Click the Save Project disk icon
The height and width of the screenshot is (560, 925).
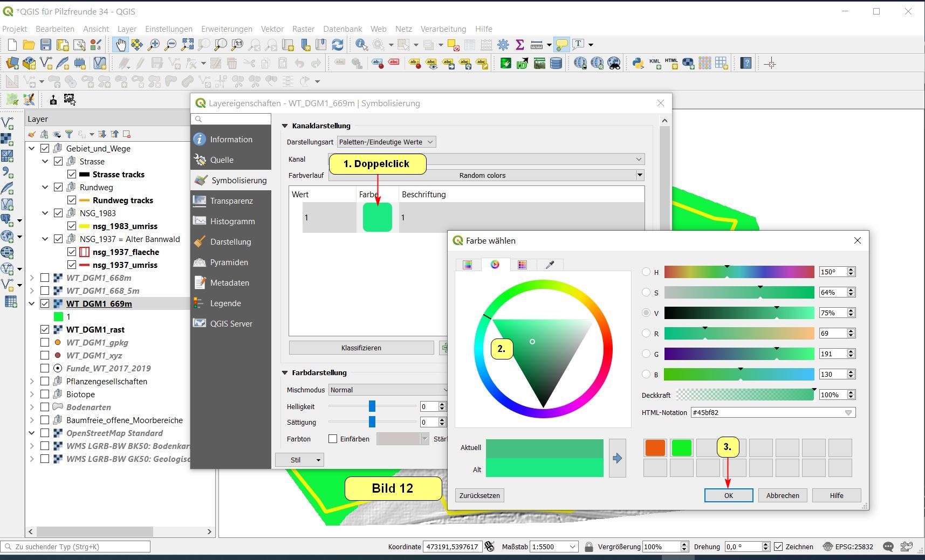point(46,45)
